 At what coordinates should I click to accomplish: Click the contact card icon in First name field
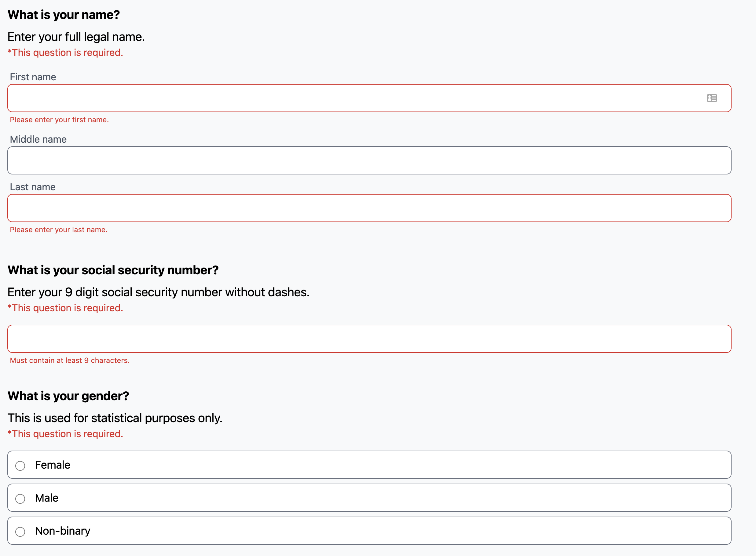[x=712, y=98]
